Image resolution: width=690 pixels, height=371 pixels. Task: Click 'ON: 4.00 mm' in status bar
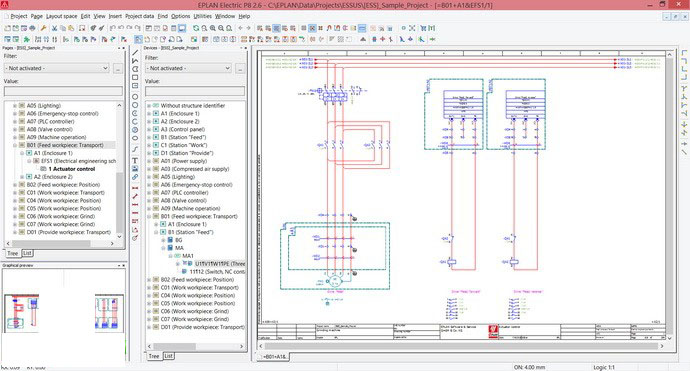coord(529,367)
